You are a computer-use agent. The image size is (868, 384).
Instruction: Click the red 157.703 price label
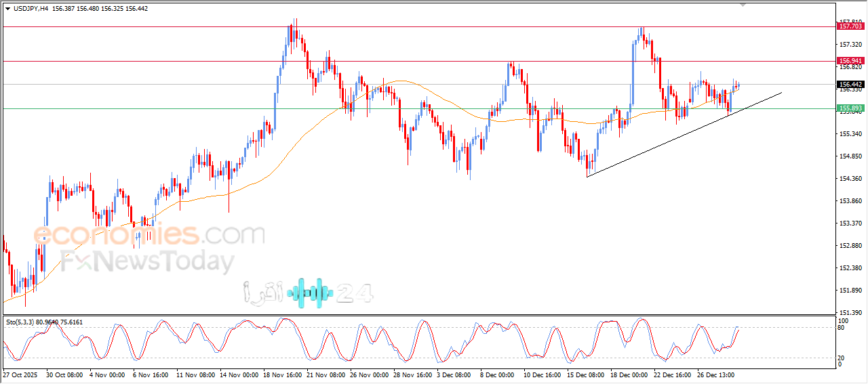tap(850, 27)
